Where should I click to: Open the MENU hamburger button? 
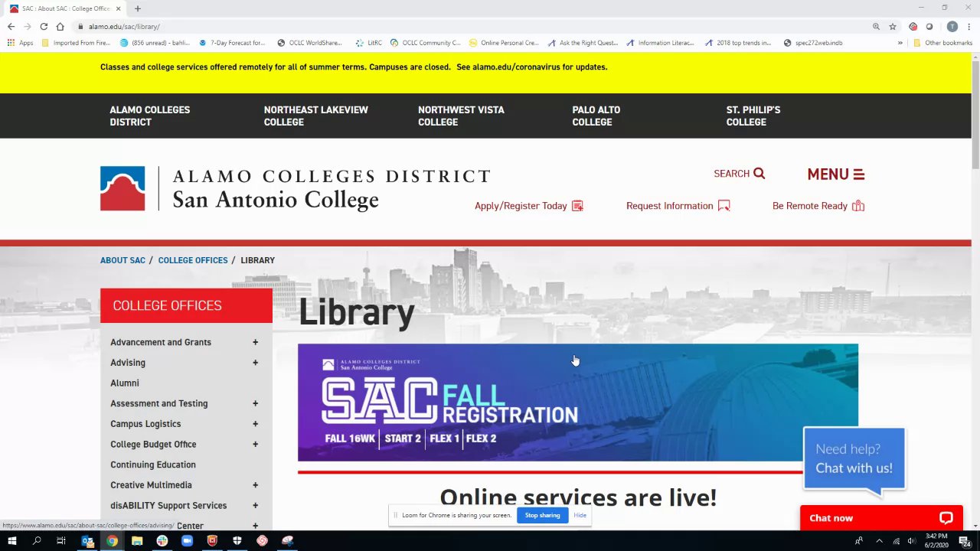point(836,174)
